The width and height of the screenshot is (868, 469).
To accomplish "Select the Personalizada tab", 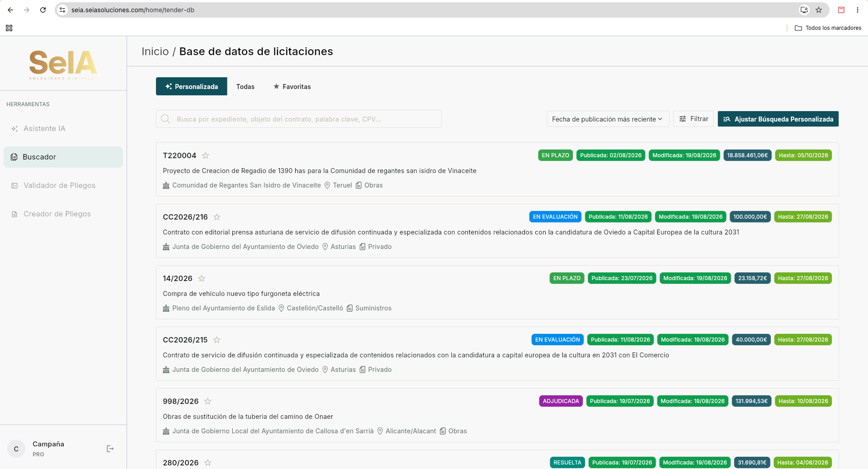I will (192, 86).
